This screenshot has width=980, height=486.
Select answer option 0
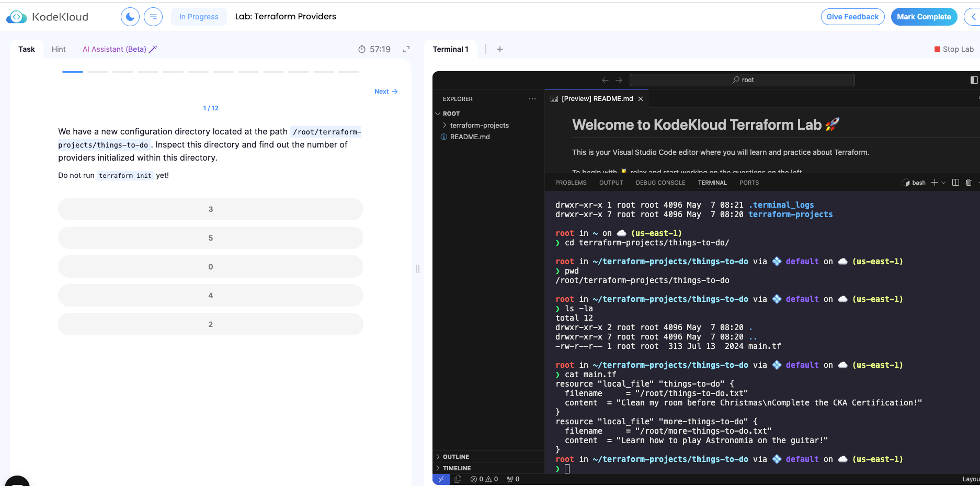pyautogui.click(x=210, y=267)
